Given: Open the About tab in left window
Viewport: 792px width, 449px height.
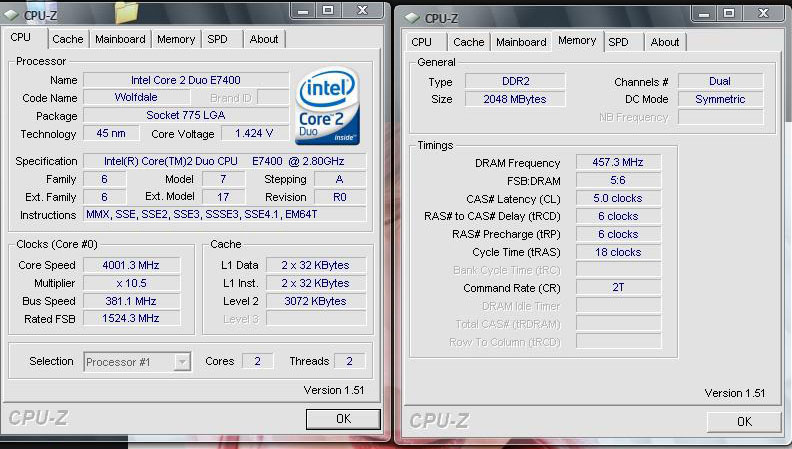Looking at the screenshot, I should tap(264, 39).
